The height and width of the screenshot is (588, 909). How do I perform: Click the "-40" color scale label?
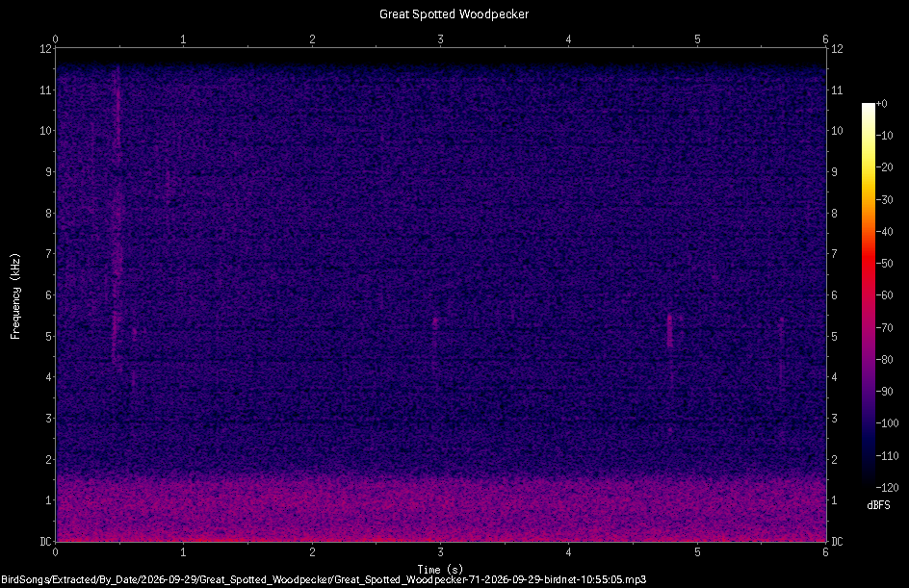(884, 232)
